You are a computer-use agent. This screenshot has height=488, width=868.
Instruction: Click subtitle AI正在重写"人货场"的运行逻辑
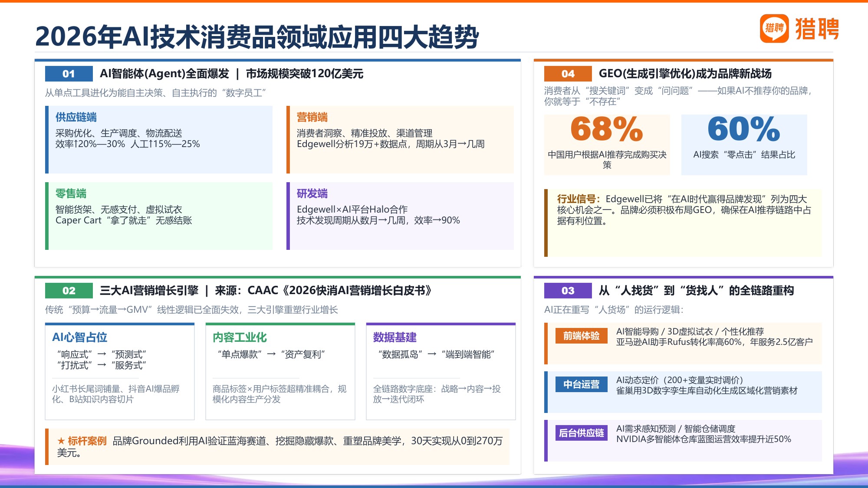(614, 310)
